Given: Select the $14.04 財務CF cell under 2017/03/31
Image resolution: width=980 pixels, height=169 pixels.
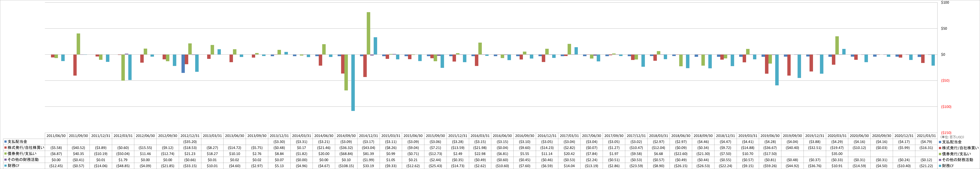Looking at the screenshot, I should (569, 166).
